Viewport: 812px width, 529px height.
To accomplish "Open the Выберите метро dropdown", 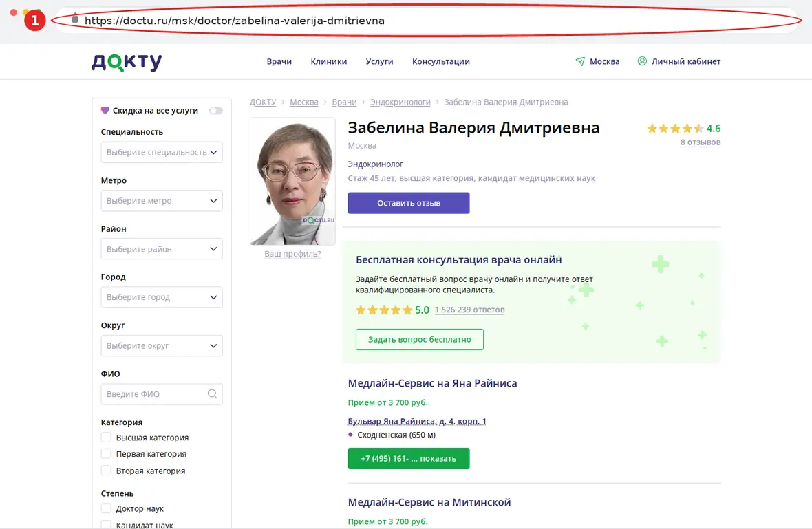I will pyautogui.click(x=162, y=201).
